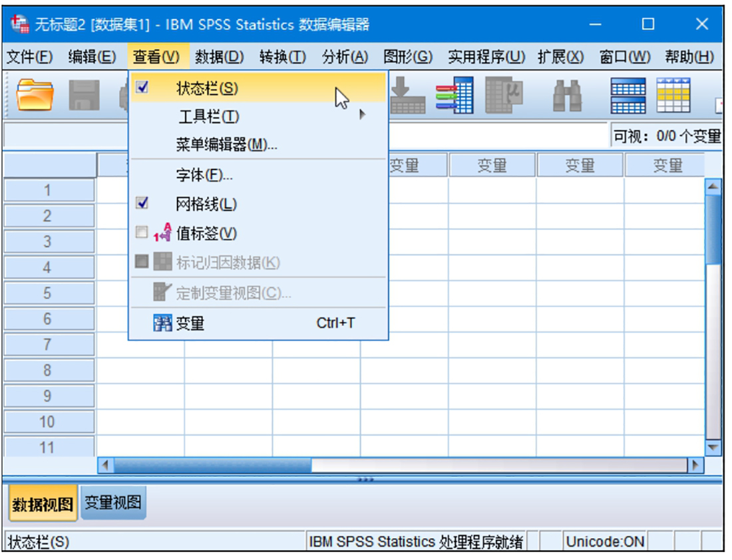This screenshot has height=560, width=732.
Task: Open the 窗口(W) menu
Action: click(625, 57)
